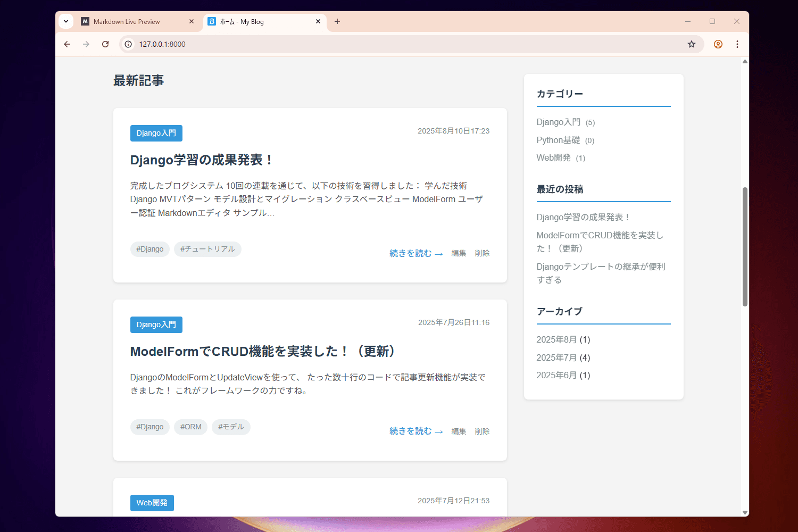Viewport: 798px width, 532px height.
Task: Click the #モデル tag
Action: click(x=231, y=427)
